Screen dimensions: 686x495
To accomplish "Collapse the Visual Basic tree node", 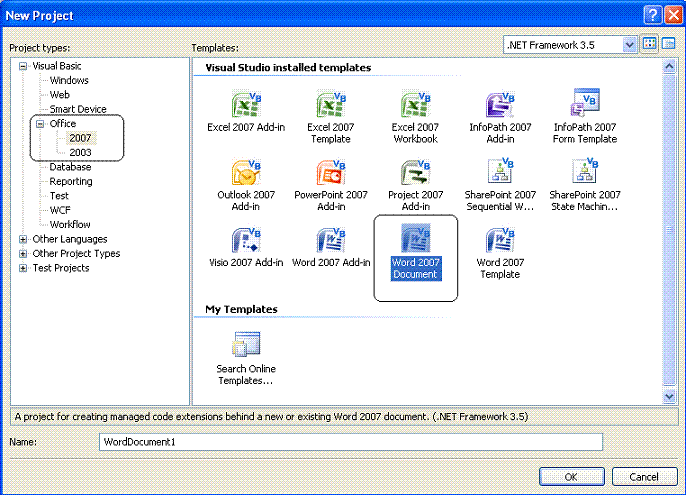I will click(x=23, y=67).
